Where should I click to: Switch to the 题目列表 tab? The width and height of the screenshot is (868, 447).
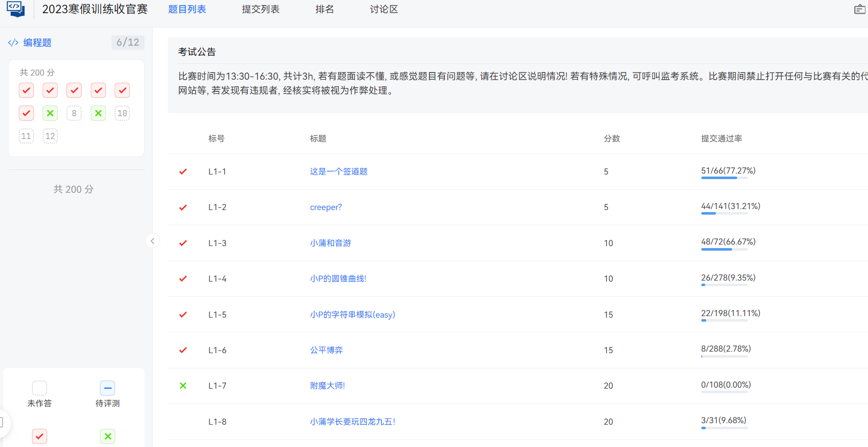tap(187, 9)
